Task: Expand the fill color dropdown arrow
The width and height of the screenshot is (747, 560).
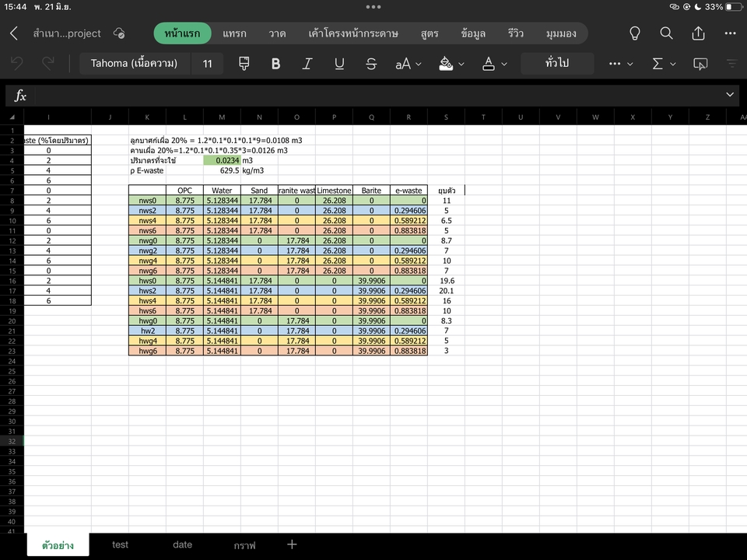Action: point(461,64)
